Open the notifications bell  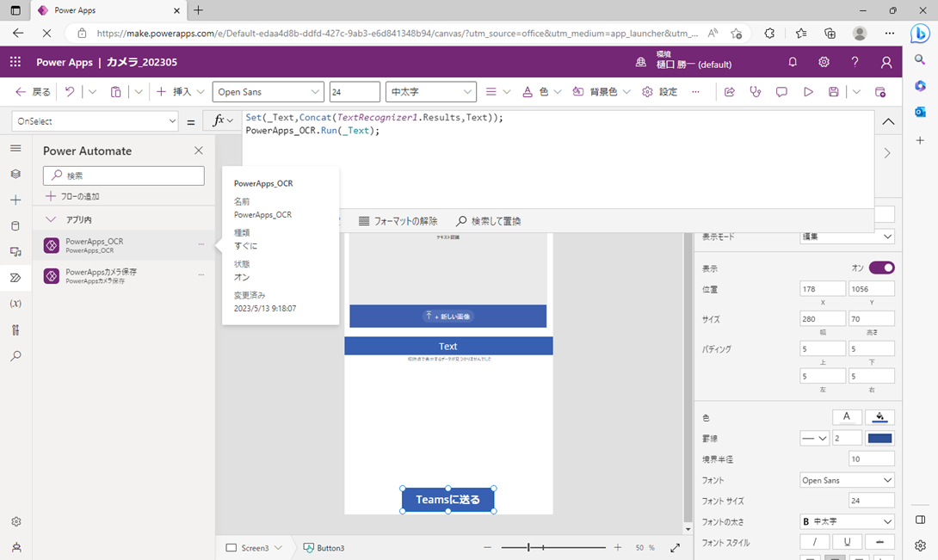point(793,62)
